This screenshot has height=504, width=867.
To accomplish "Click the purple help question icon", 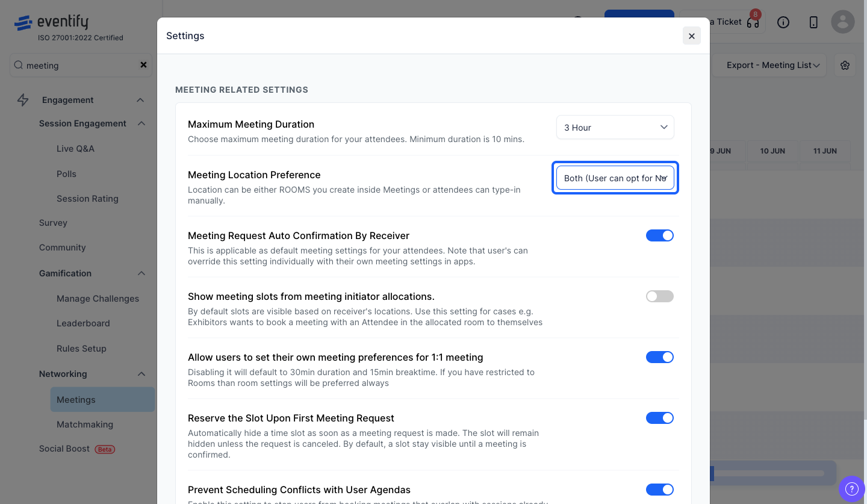I will [851, 488].
